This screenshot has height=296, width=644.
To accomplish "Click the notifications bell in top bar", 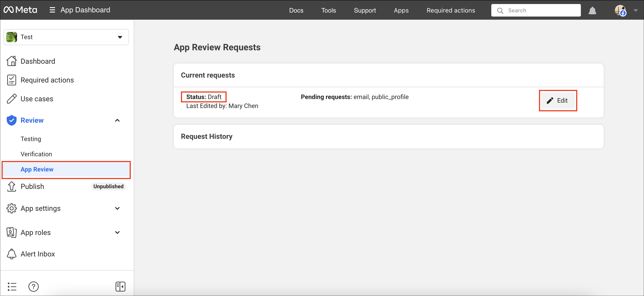I will [592, 11].
